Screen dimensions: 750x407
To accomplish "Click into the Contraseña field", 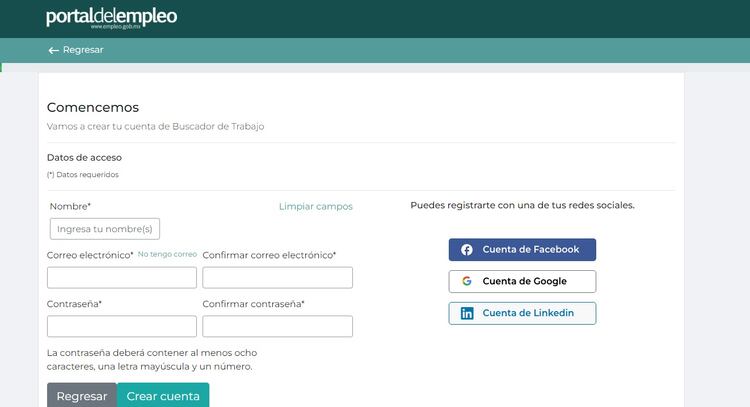I will click(121, 327).
